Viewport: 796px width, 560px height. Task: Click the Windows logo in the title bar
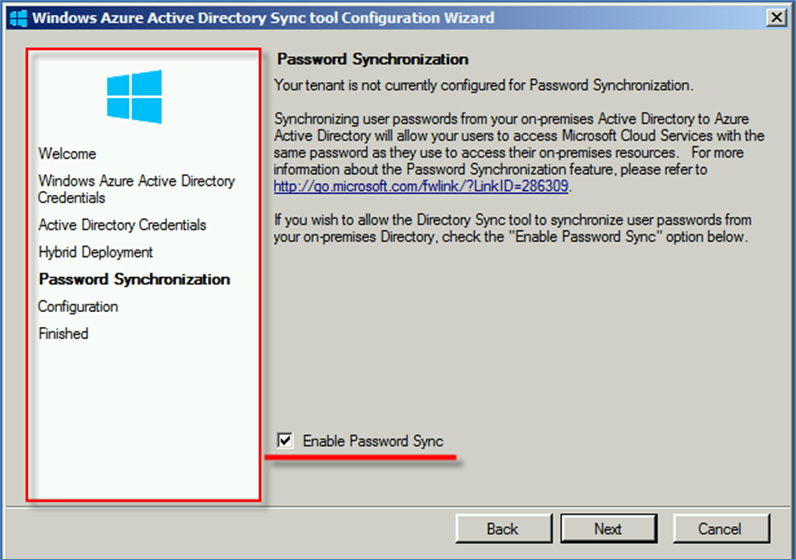click(18, 18)
